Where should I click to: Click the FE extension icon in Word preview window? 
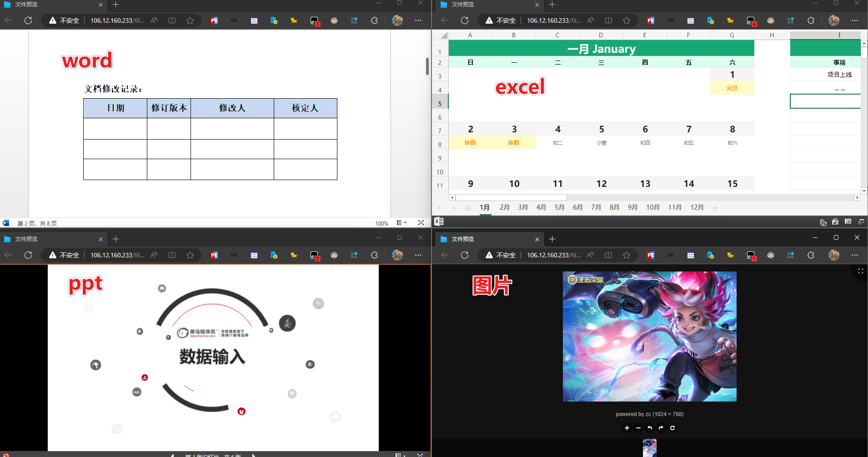(214, 20)
